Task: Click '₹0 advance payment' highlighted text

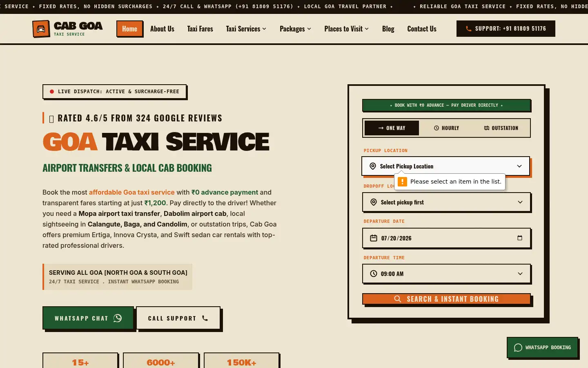Action: click(x=225, y=192)
